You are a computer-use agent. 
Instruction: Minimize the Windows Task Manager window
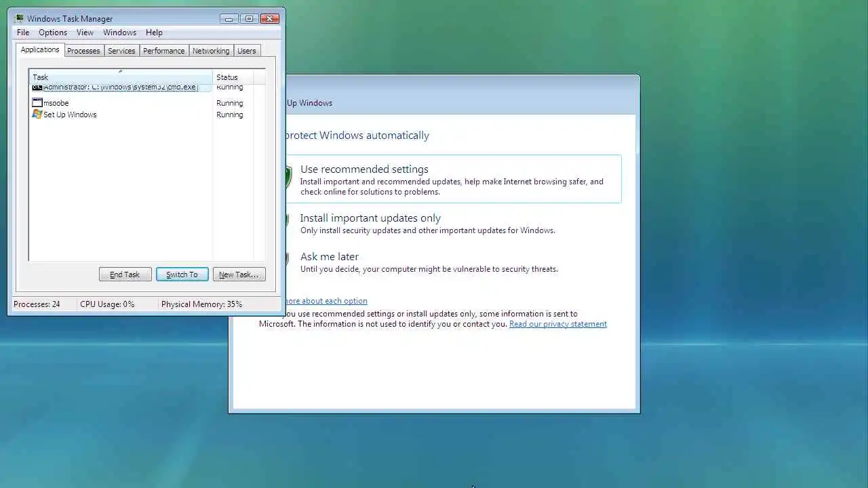tap(229, 18)
